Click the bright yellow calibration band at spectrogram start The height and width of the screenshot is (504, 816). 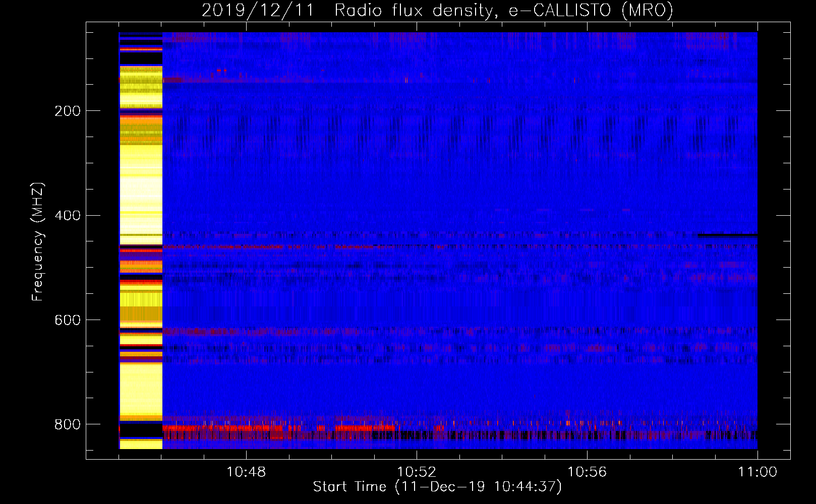(x=141, y=241)
